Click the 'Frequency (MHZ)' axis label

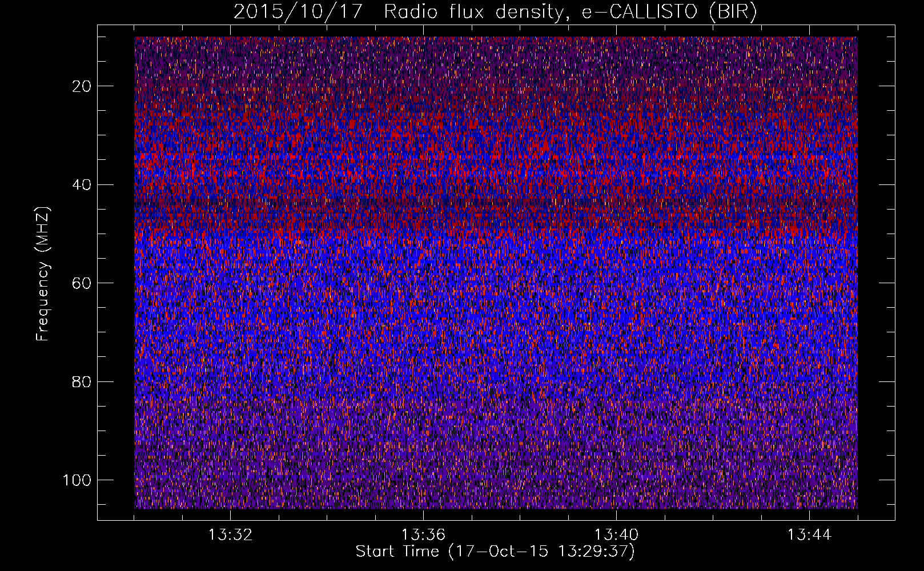pyautogui.click(x=43, y=274)
